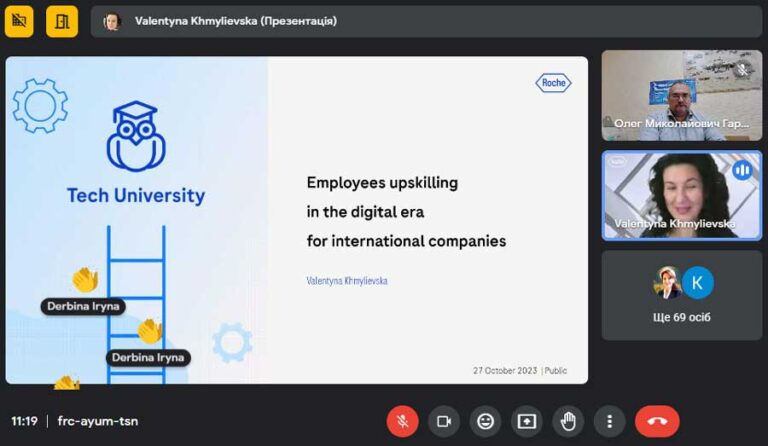Click the line 'in the digital era'
The width and height of the screenshot is (768, 446).
click(x=365, y=212)
